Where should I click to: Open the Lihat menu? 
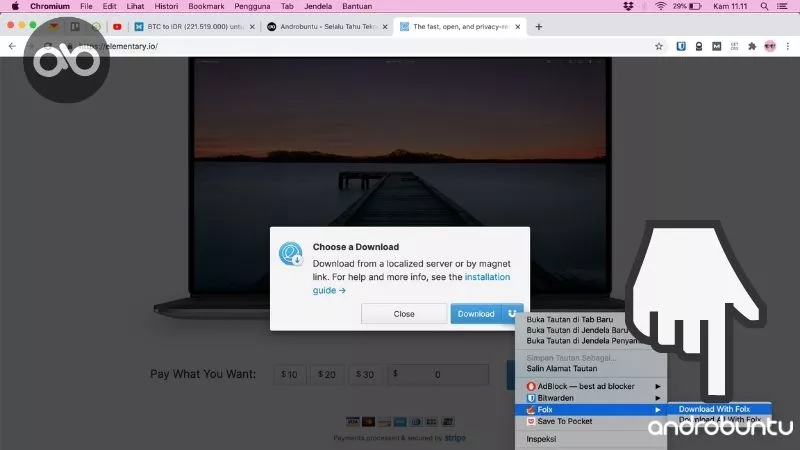[x=135, y=6]
